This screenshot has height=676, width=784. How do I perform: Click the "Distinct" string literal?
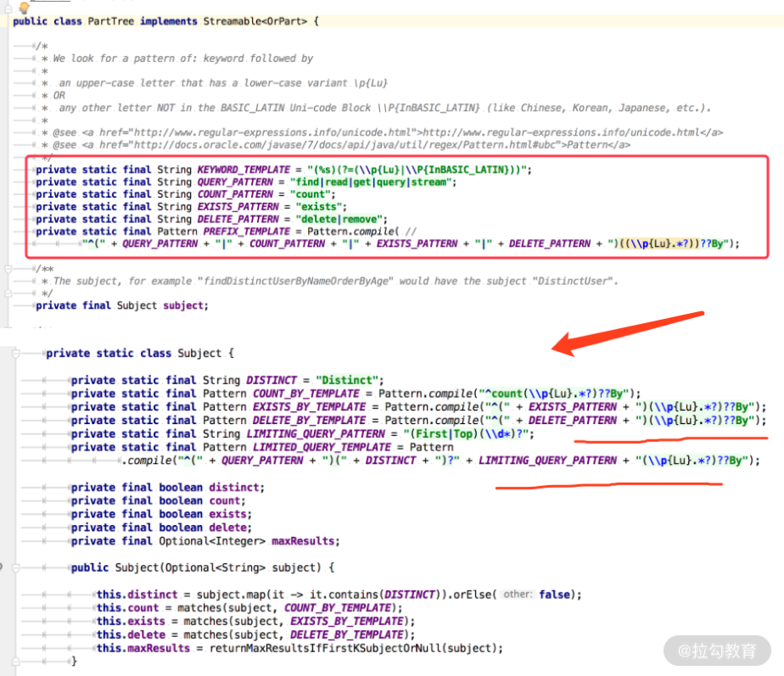347,381
